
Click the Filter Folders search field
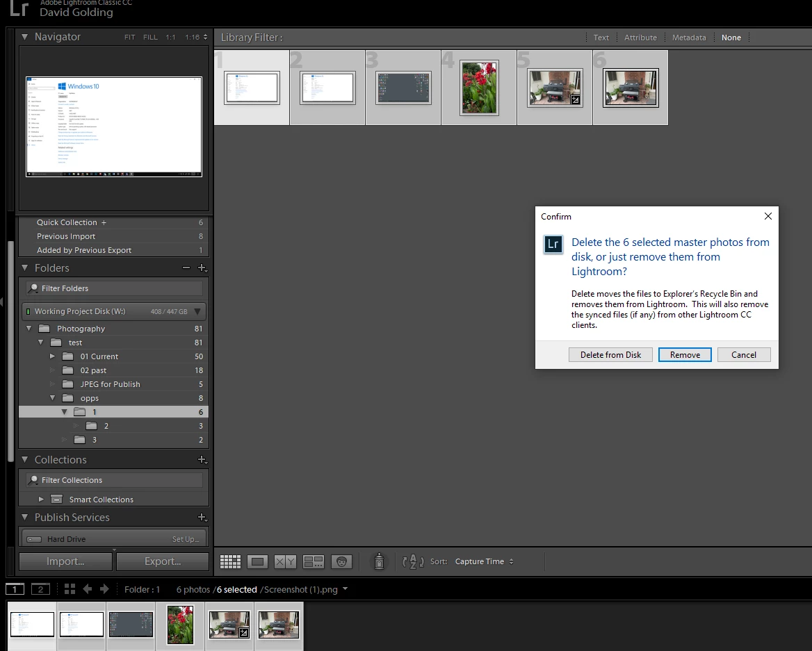(x=114, y=288)
